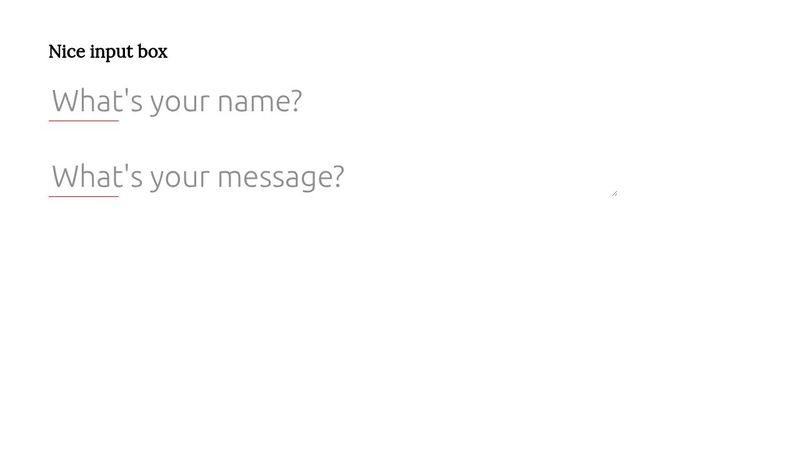The image size is (800, 450).
Task: Click the word "your" in the message field
Action: [x=180, y=179]
